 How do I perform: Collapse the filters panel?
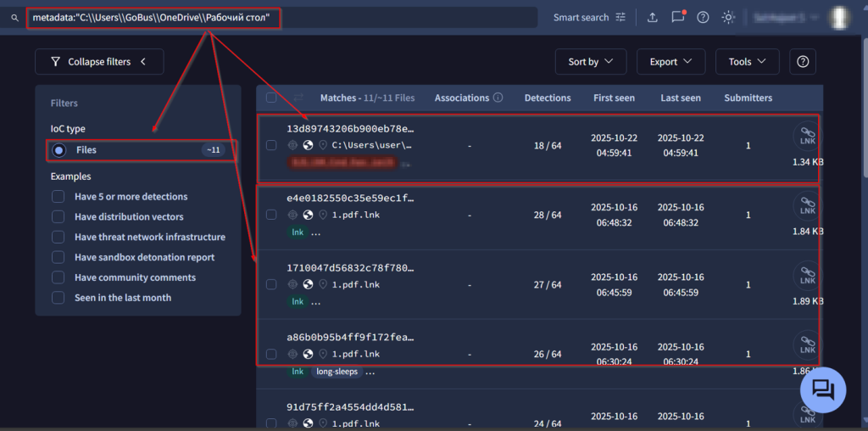[x=99, y=61]
